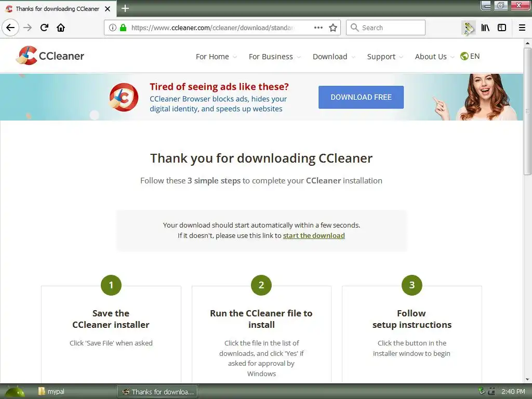532x399 pixels.
Task: Open the browser home page
Action: point(61,28)
